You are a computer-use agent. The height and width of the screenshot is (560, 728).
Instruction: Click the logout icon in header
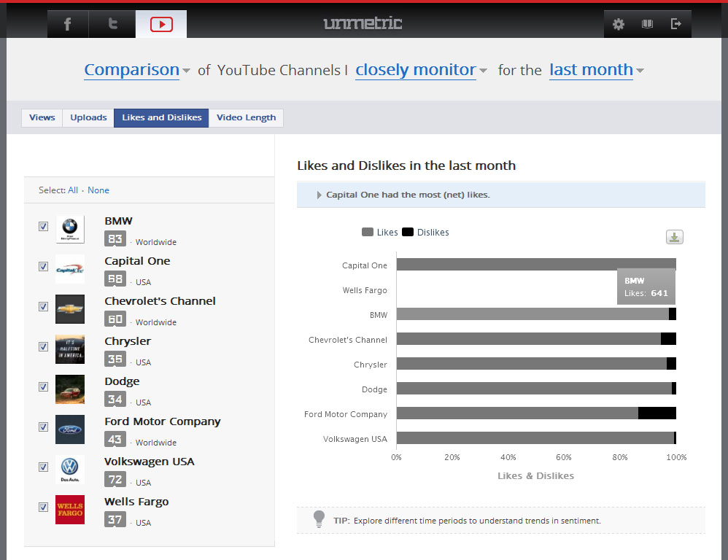point(676,23)
